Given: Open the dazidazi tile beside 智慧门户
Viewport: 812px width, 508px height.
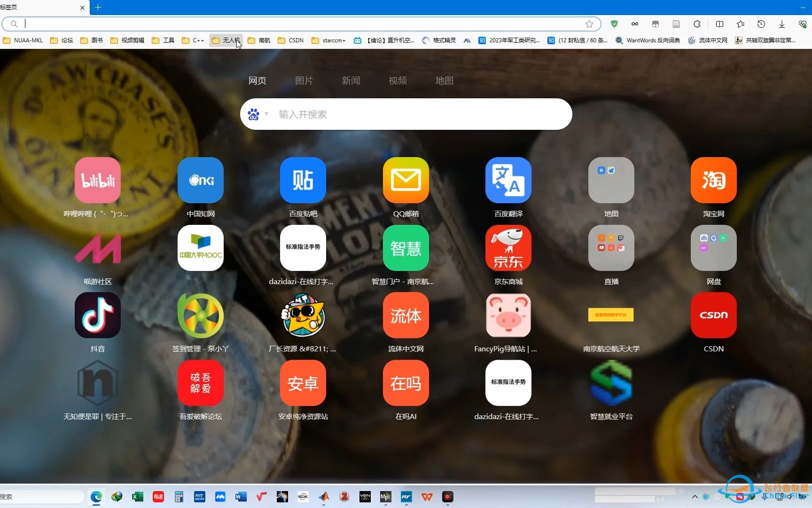Looking at the screenshot, I should [303, 248].
